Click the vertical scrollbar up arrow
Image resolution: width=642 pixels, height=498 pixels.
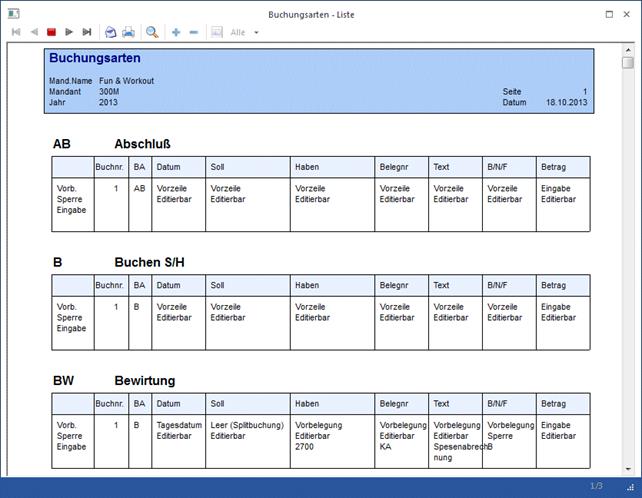[628, 48]
